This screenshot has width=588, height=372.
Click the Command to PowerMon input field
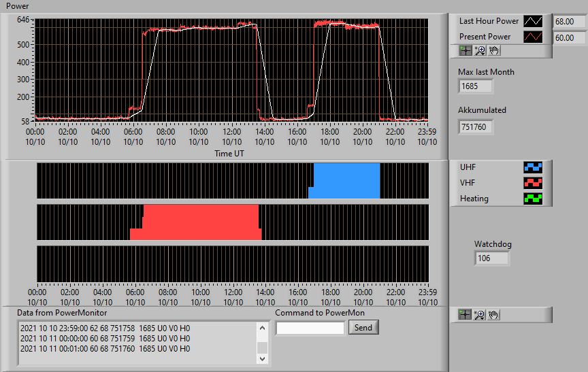coord(310,328)
